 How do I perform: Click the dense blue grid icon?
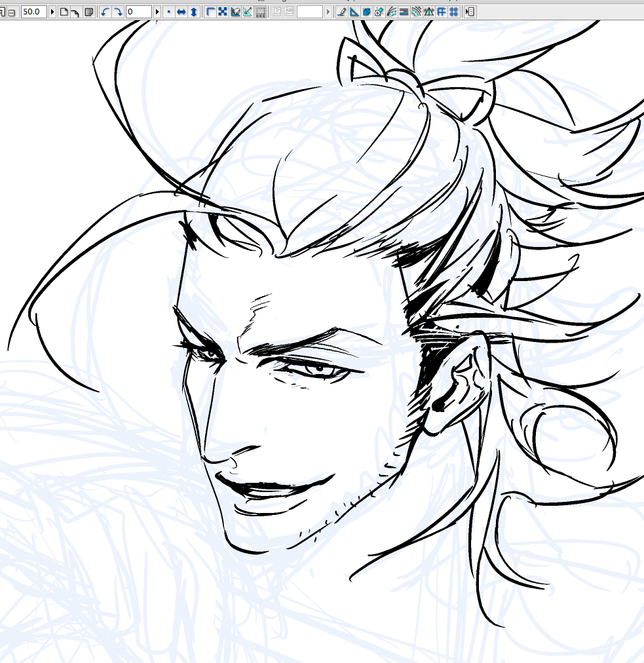[x=454, y=12]
